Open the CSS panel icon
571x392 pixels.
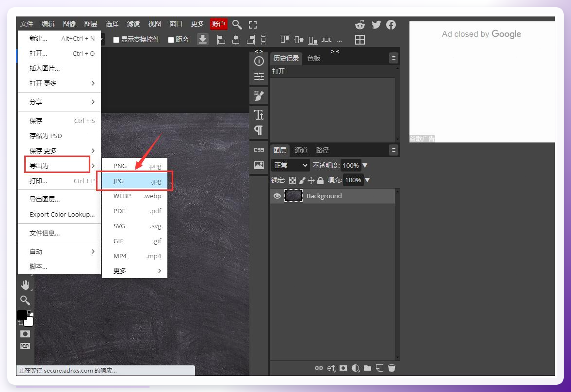click(x=259, y=150)
